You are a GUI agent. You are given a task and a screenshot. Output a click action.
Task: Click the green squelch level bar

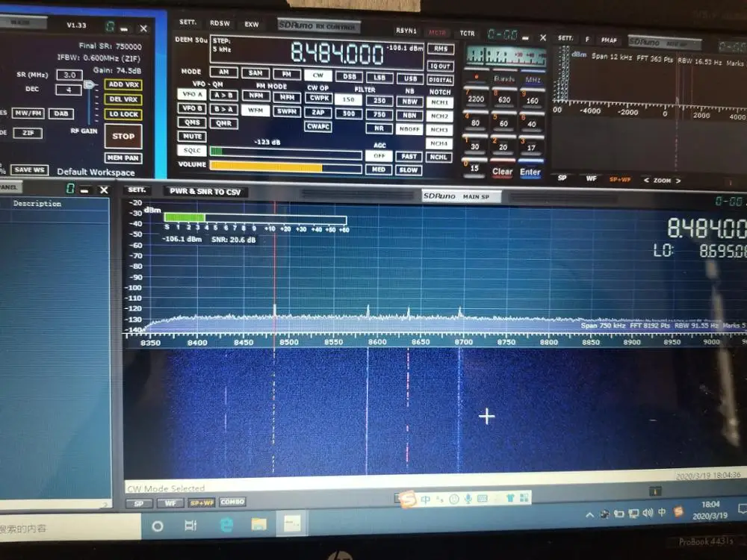click(x=216, y=152)
